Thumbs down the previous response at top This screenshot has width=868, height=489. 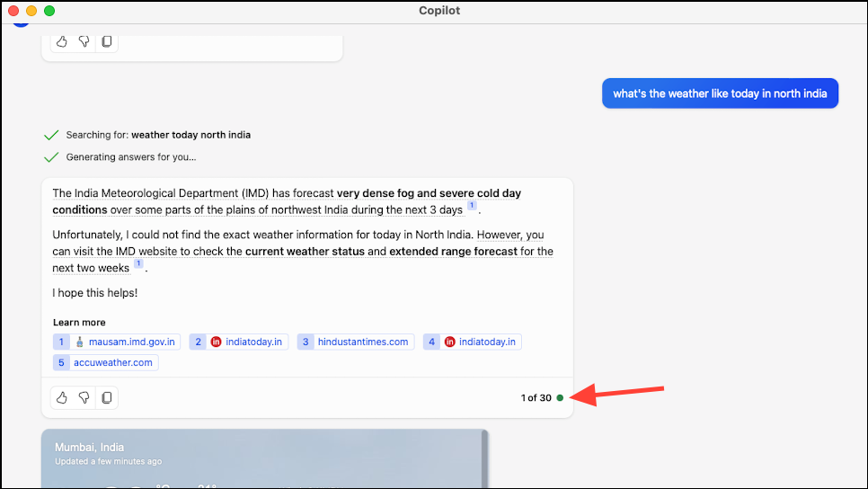[84, 41]
